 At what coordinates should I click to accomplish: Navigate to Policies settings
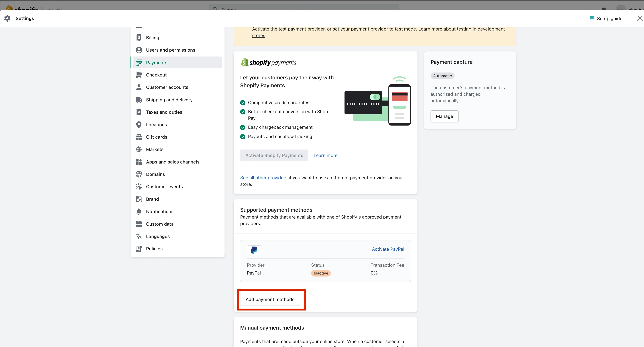pyautogui.click(x=177, y=249)
